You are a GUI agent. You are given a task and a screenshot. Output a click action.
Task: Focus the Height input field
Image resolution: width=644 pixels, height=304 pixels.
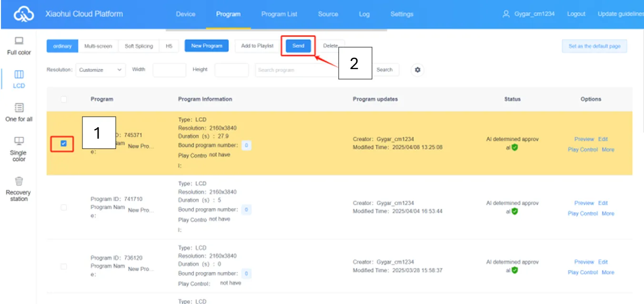(231, 70)
